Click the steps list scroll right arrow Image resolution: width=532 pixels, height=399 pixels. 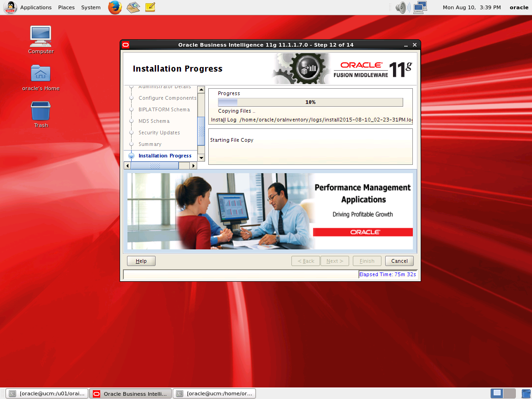pos(193,166)
